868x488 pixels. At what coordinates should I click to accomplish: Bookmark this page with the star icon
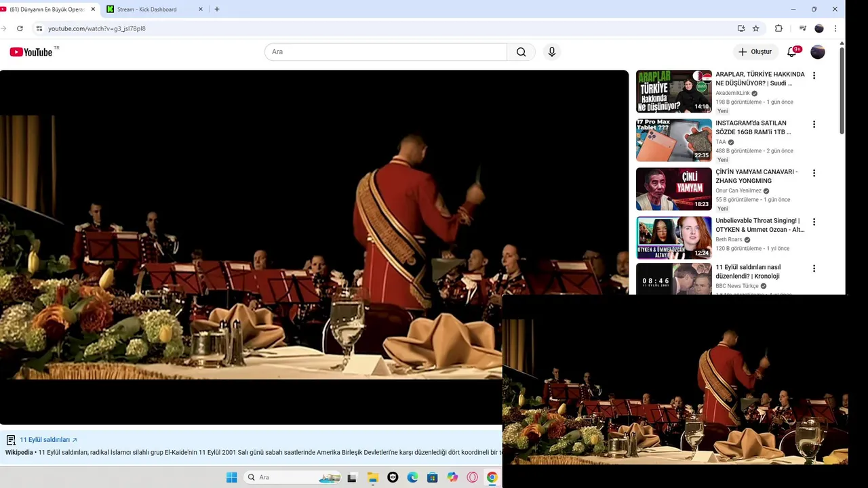[x=756, y=28]
